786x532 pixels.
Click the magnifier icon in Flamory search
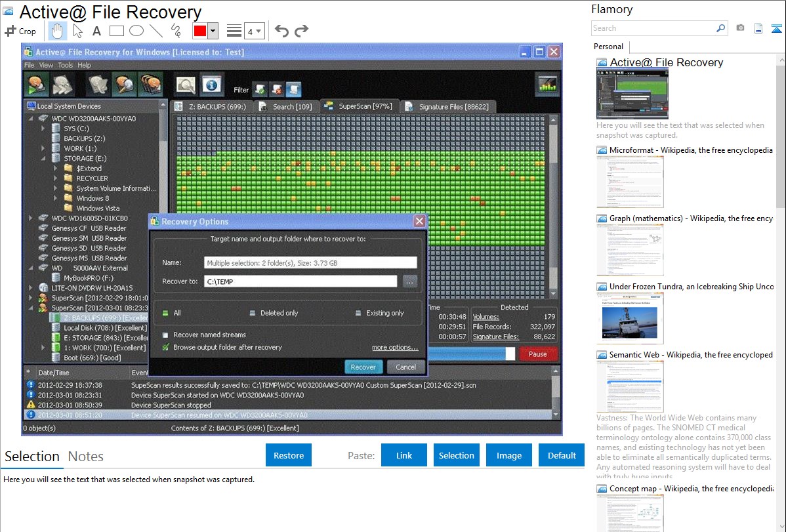pyautogui.click(x=720, y=28)
